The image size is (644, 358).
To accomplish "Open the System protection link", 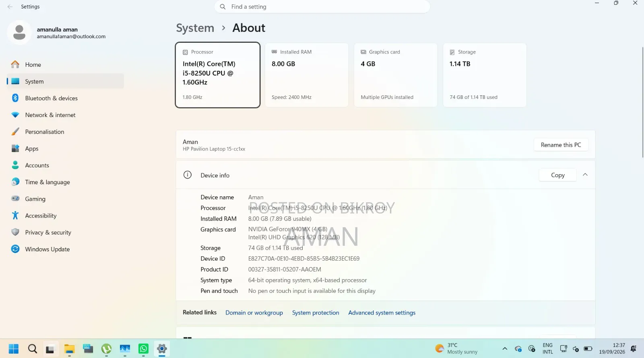I will pos(316,313).
